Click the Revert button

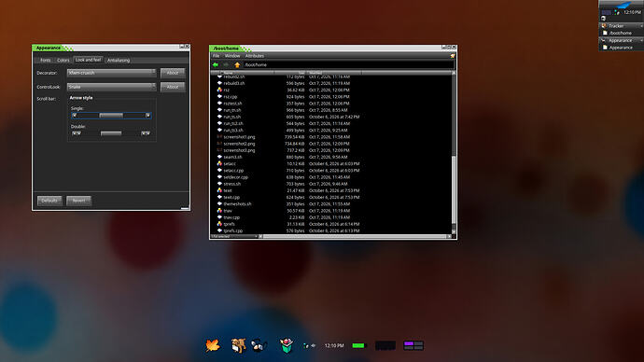(x=78, y=201)
